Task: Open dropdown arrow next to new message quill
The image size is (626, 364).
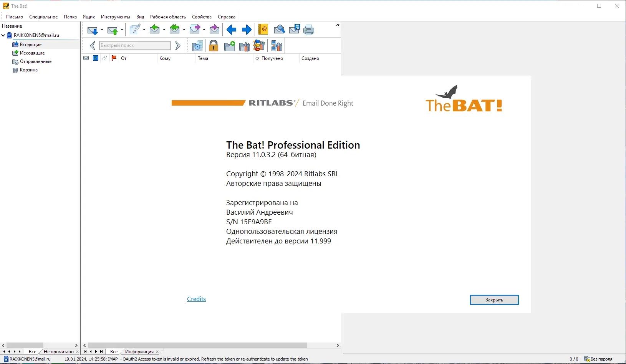Action: click(x=144, y=30)
